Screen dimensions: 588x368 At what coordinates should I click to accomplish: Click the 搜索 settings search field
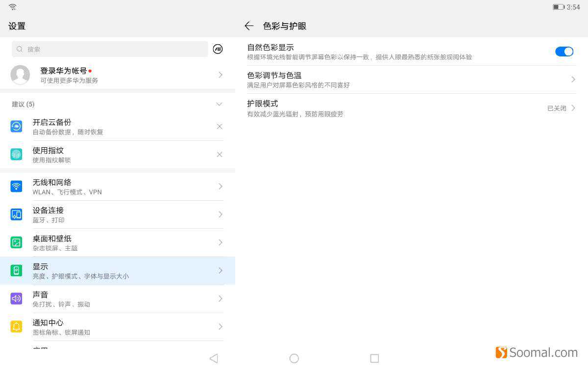click(x=110, y=49)
